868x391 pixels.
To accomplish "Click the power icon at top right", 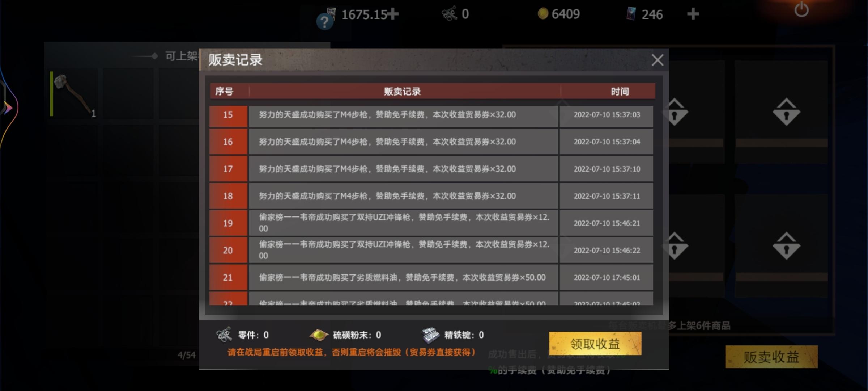I will 801,9.
